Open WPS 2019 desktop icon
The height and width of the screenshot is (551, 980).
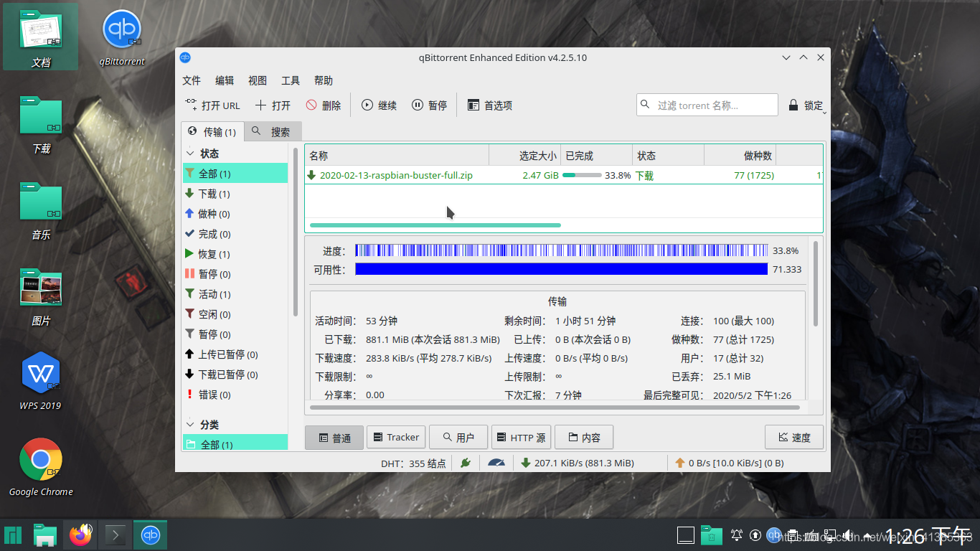point(41,373)
